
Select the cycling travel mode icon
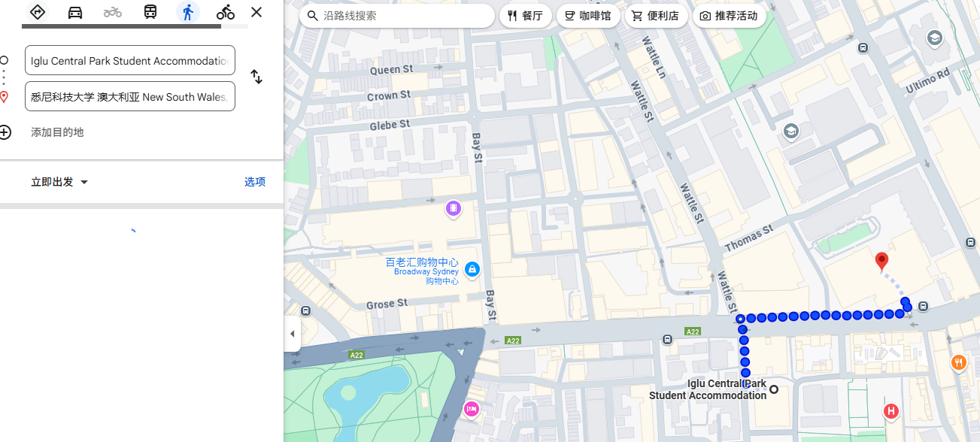[225, 12]
